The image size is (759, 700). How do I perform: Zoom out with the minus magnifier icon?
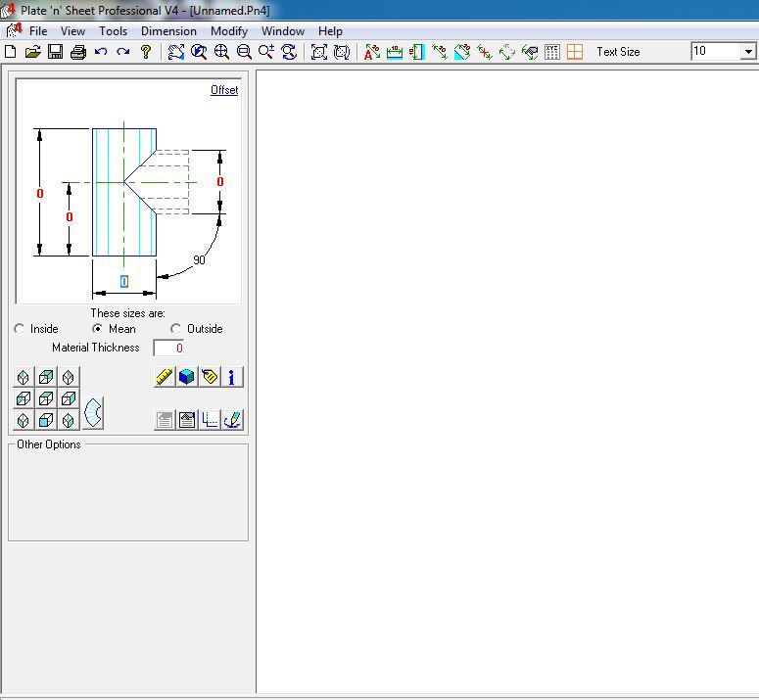click(x=244, y=52)
